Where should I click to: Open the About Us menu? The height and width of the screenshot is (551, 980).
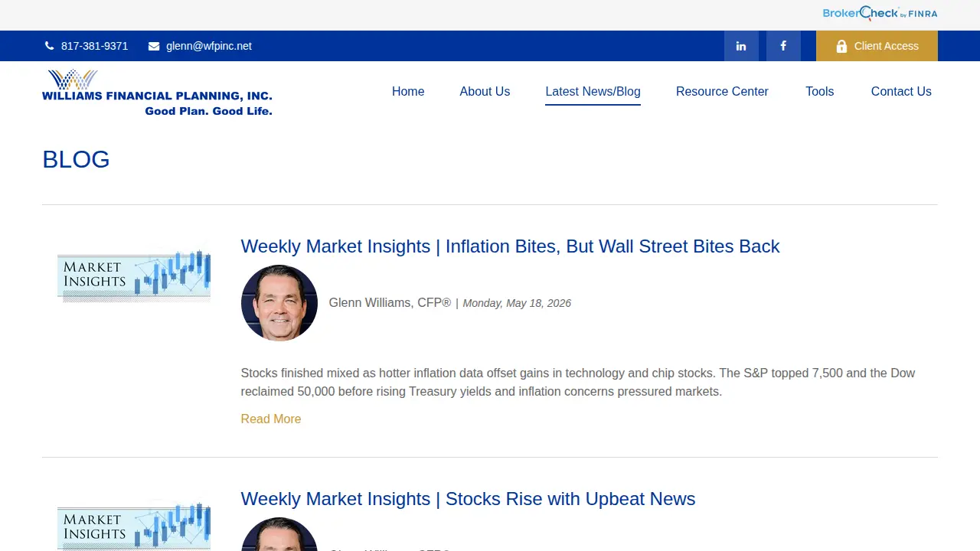coord(485,91)
